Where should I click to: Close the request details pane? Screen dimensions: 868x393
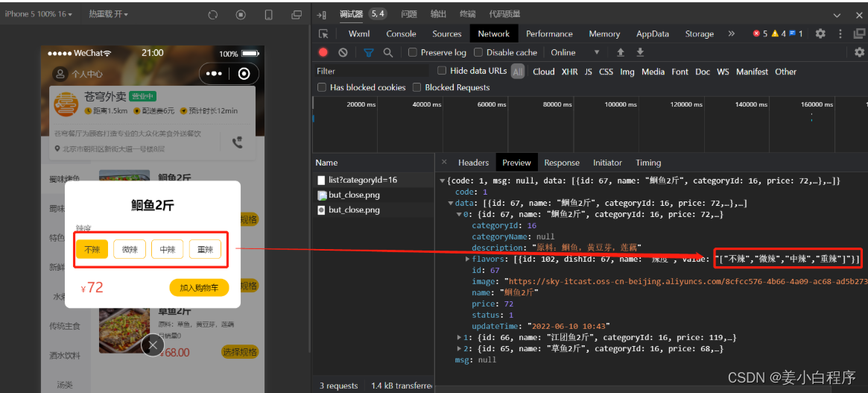(x=444, y=163)
